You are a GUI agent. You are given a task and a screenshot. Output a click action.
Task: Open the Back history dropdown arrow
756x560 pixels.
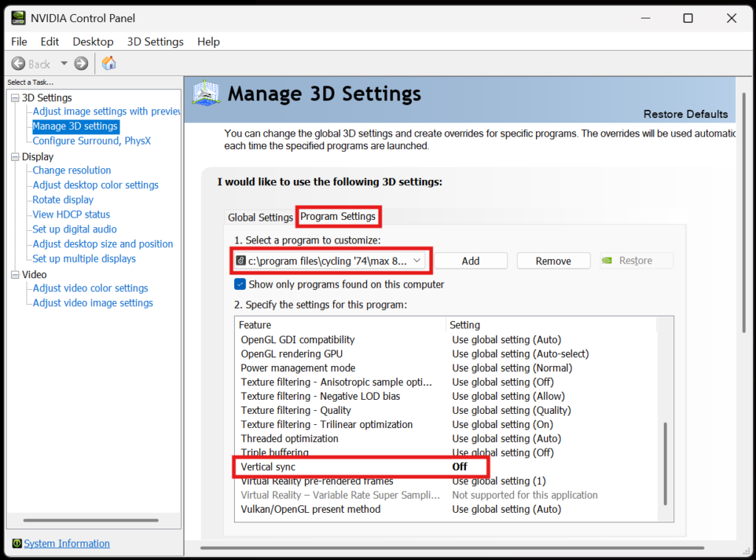click(63, 63)
